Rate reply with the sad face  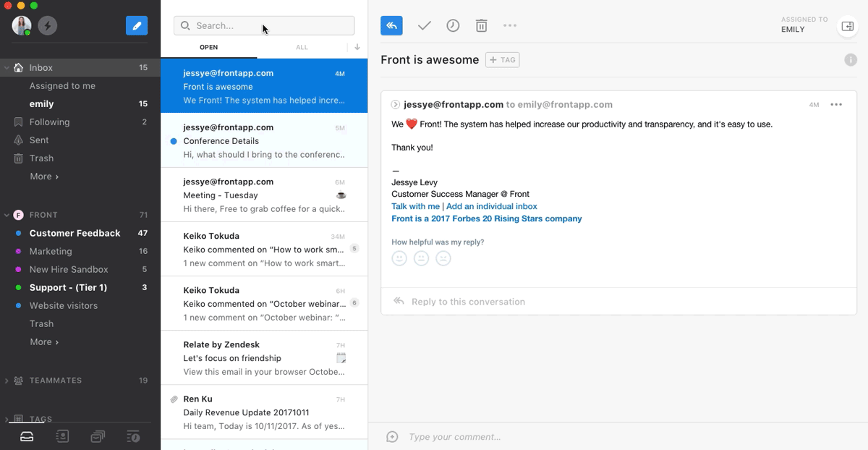443,258
